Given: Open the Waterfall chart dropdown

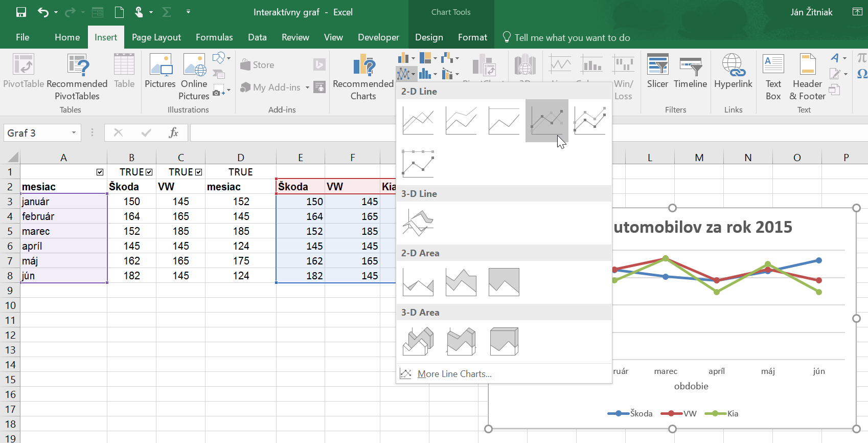Looking at the screenshot, I should [x=450, y=58].
